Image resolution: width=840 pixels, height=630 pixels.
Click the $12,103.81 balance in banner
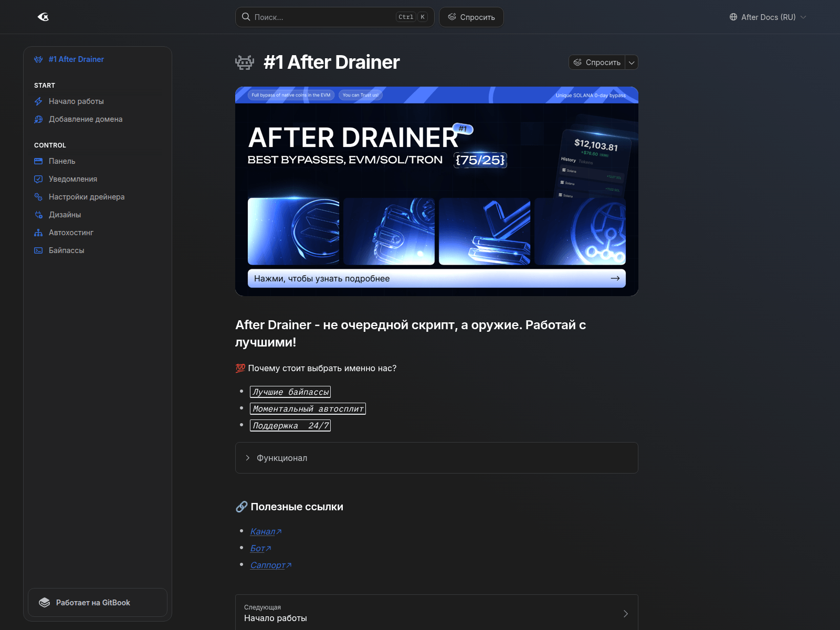pyautogui.click(x=596, y=145)
